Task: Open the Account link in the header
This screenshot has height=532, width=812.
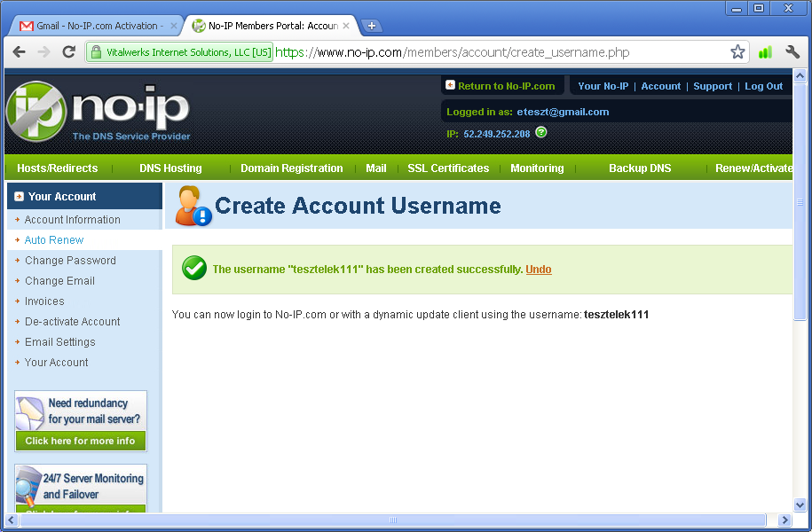Action: point(661,86)
